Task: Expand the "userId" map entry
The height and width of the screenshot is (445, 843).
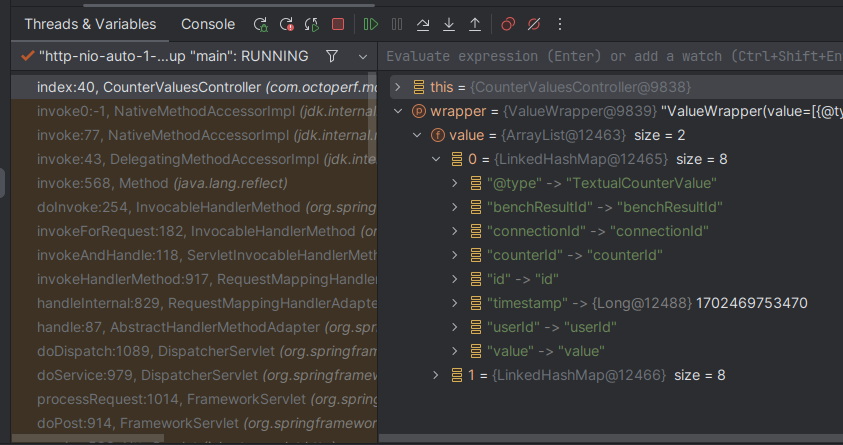Action: 455,327
